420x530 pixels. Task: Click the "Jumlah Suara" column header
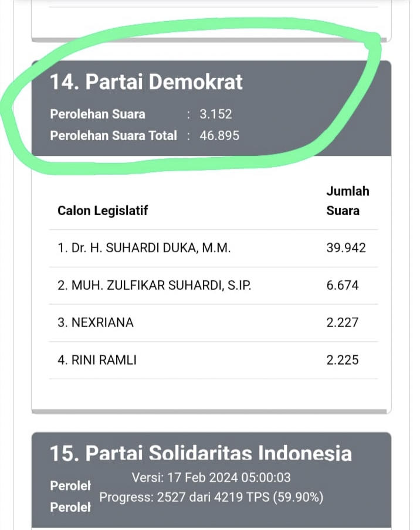tap(348, 201)
